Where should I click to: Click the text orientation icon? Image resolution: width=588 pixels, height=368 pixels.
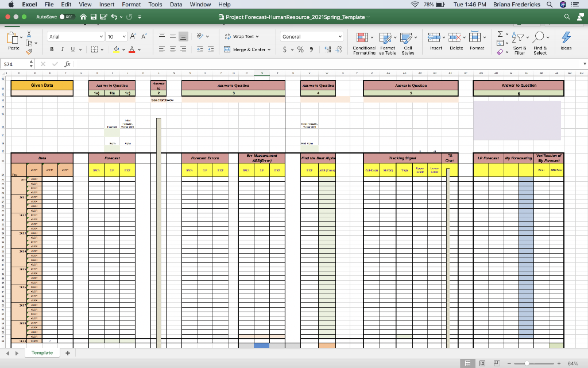tap(200, 36)
